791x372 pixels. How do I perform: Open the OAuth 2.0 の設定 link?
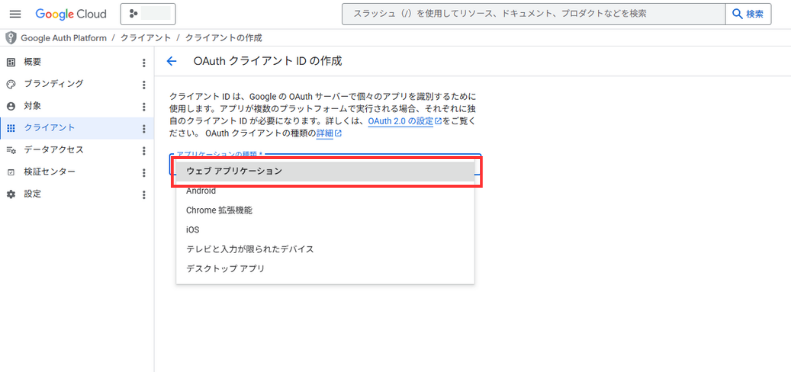pyautogui.click(x=405, y=121)
